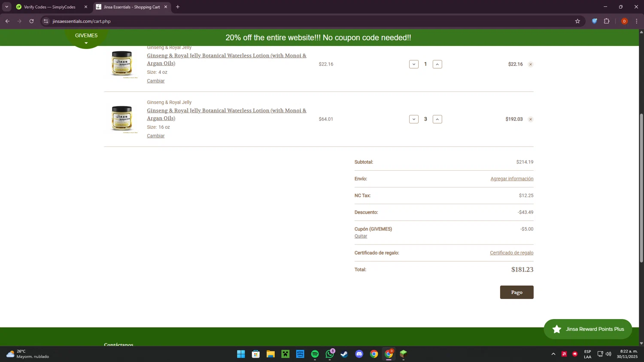Select the Jinsa Essentials Shopping Cart tab
644x362 pixels.
click(x=131, y=7)
